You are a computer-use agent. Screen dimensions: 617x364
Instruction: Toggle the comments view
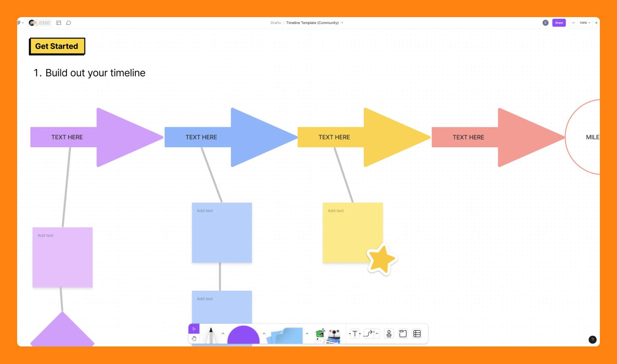[x=69, y=22]
